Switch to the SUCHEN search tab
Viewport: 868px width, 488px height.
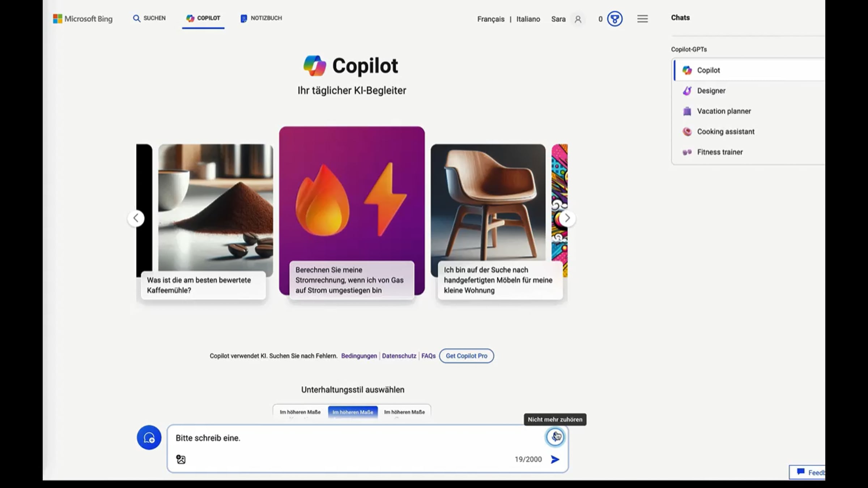(x=149, y=18)
